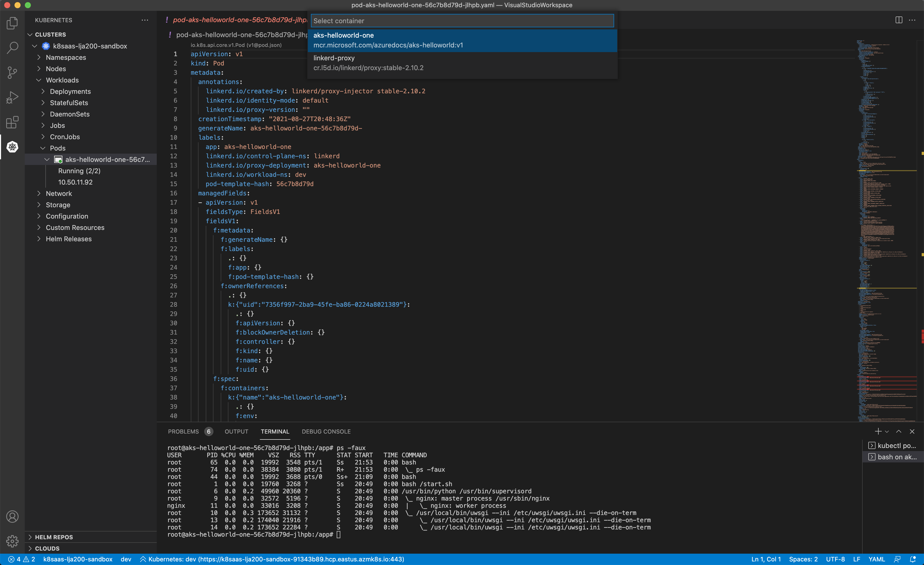Switch to the kubectl po... terminal
Image resolution: width=924 pixels, height=565 pixels.
[x=893, y=445]
